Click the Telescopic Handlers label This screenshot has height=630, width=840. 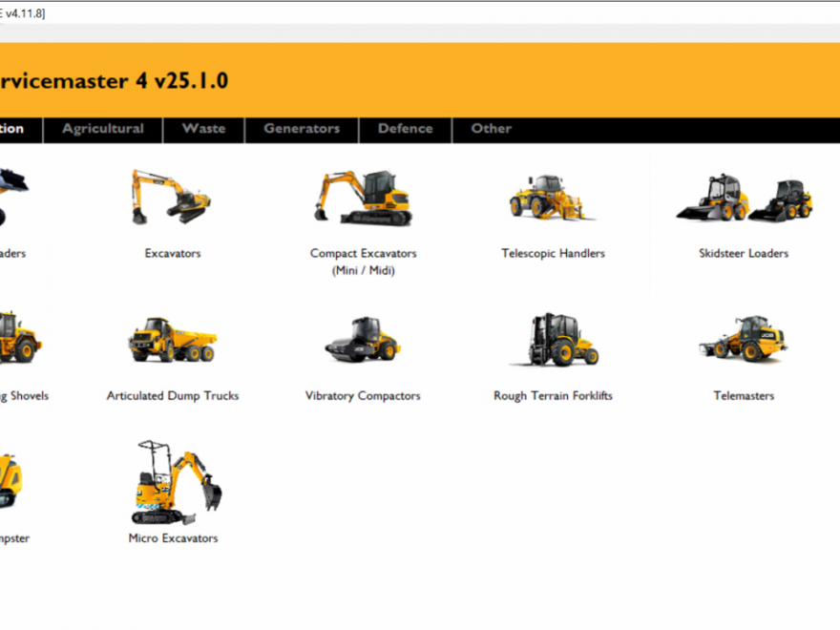tap(553, 253)
